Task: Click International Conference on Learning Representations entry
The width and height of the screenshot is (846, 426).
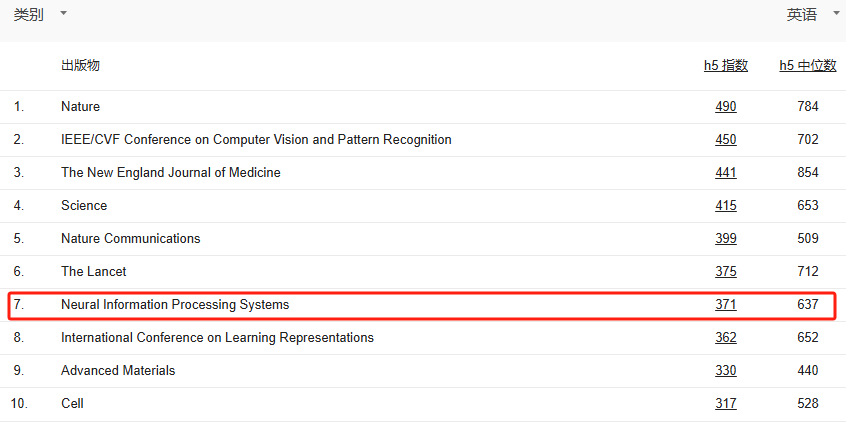Action: [x=217, y=338]
